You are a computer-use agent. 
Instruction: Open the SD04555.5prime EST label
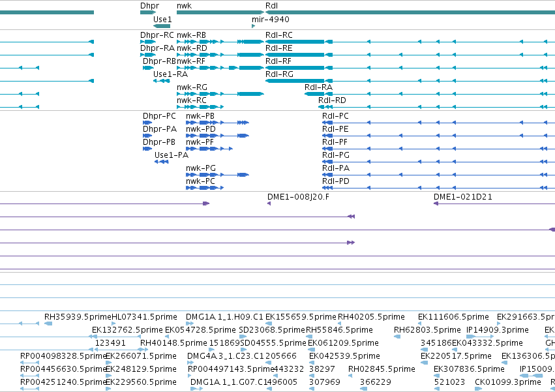(x=273, y=343)
